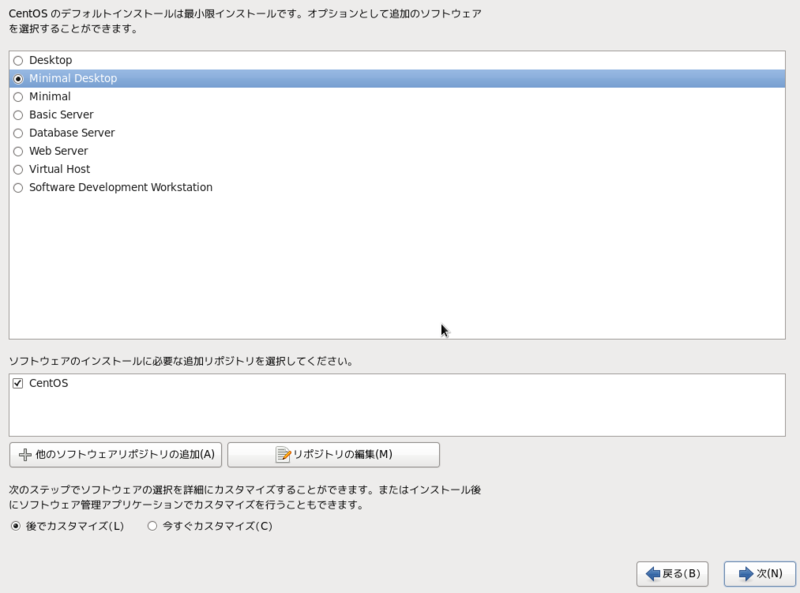The width and height of the screenshot is (800, 593).
Task: Click the 'Basic Server' list label
Action: click(x=61, y=115)
